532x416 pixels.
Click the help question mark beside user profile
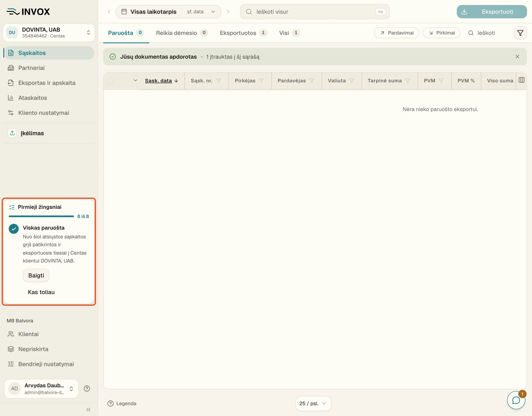pos(87,389)
